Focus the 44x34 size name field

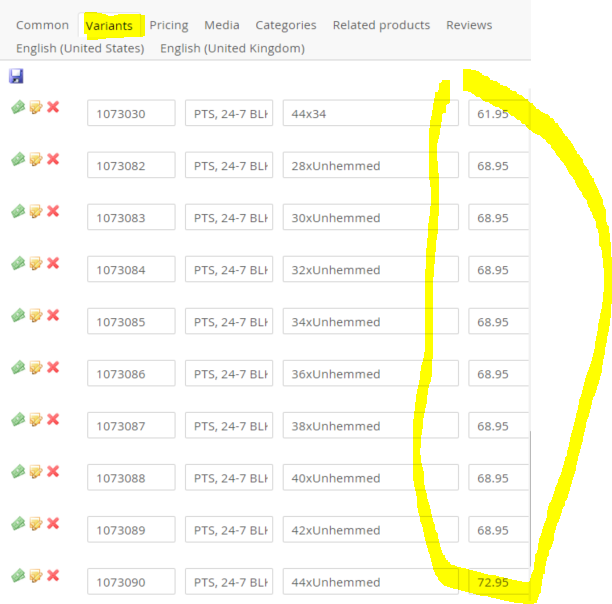(370, 114)
